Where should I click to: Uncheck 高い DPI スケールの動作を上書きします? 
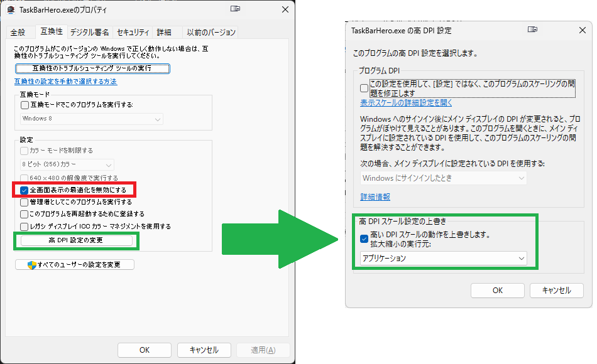(364, 239)
